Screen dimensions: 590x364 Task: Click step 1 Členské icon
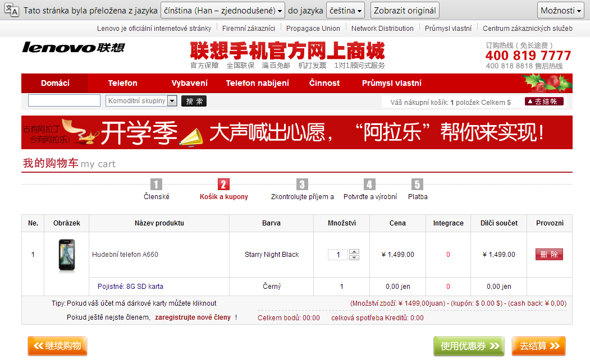[156, 185]
